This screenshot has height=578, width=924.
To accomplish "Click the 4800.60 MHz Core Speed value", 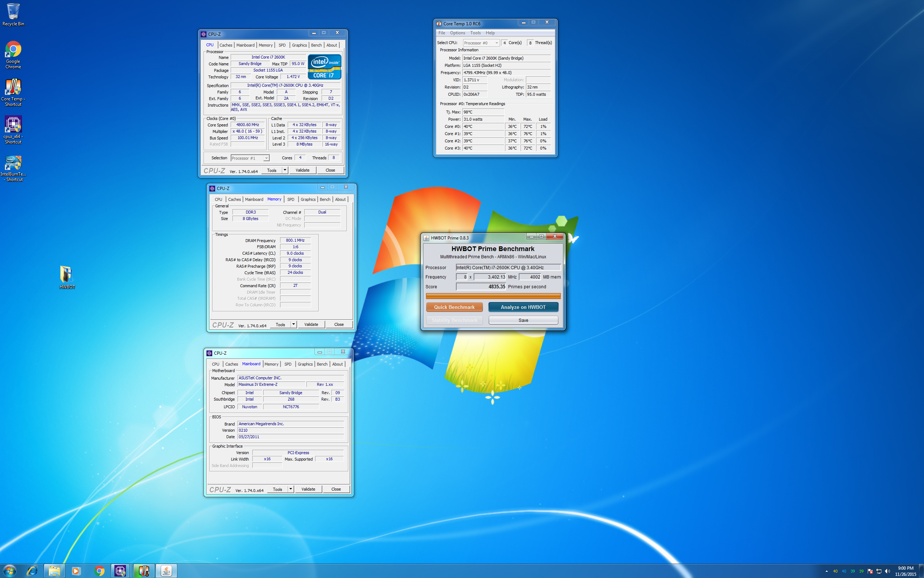I will (248, 125).
